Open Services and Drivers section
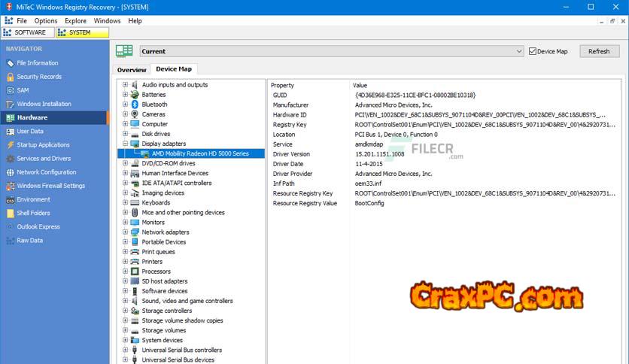Viewport: 629px width, 364px height. (44, 159)
